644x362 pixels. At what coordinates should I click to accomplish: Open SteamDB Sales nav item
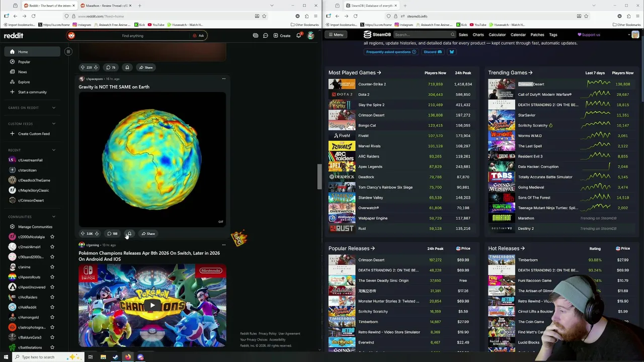click(x=463, y=35)
